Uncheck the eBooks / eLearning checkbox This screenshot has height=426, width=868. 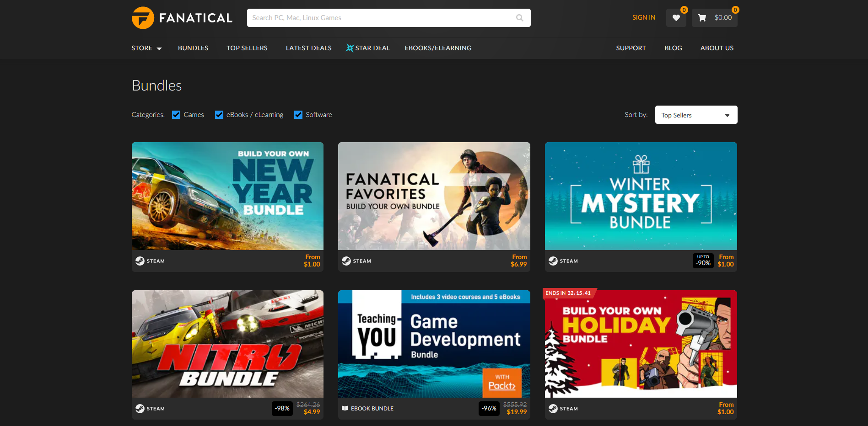click(x=219, y=115)
